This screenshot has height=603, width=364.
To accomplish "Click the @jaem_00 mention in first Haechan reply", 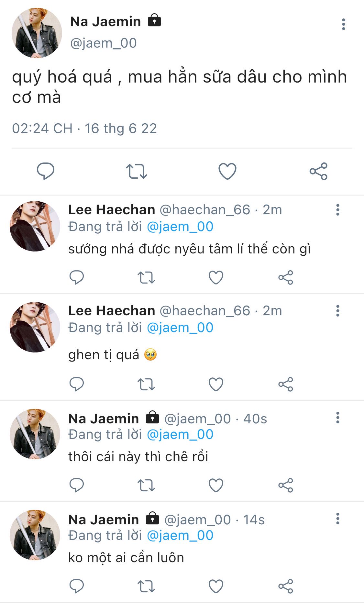I will tap(180, 227).
